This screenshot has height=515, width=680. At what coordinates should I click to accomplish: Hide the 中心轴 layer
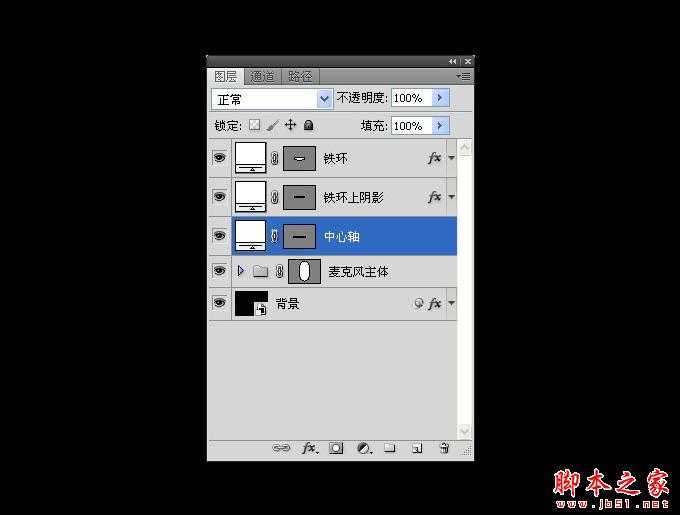(219, 235)
